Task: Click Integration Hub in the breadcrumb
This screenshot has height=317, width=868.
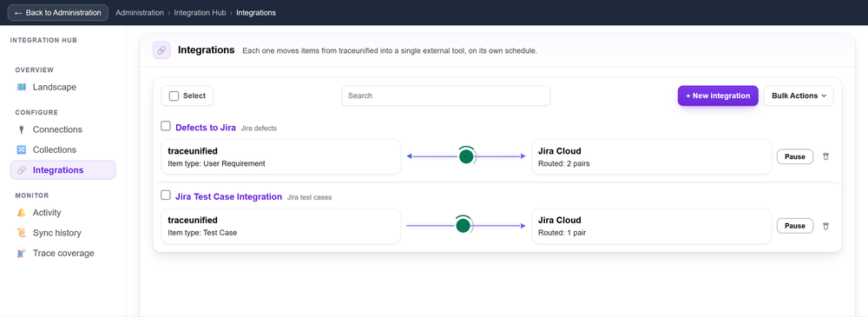Action: (200, 13)
